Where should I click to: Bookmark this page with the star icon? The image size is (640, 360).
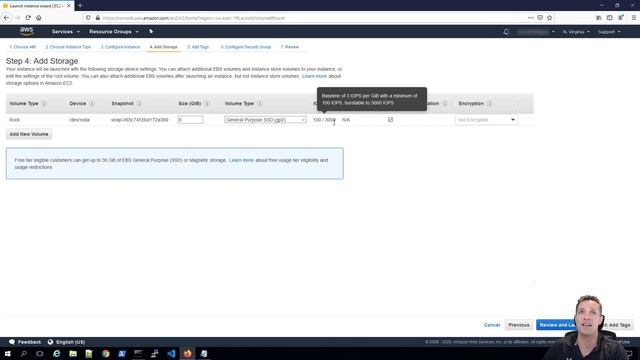click(x=549, y=18)
